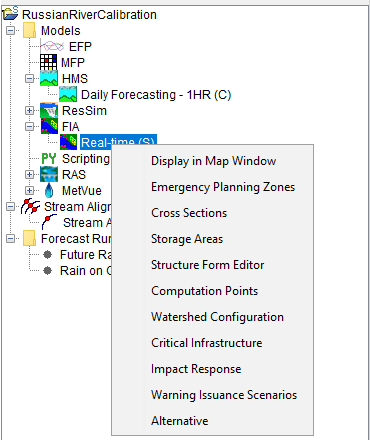The width and height of the screenshot is (370, 440).
Task: Expand the ResSim node
Action: coord(30,110)
